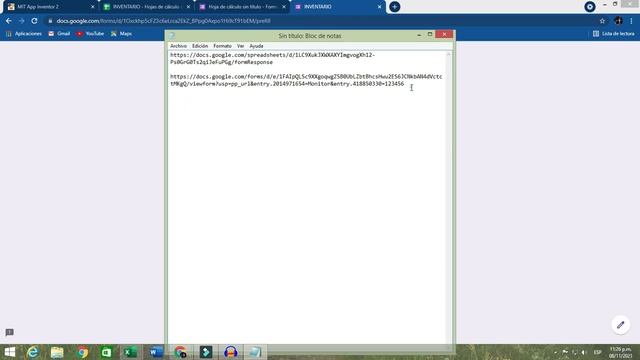The width and height of the screenshot is (640, 360).
Task: Bookmark this page with the star icon
Action: click(x=602, y=21)
